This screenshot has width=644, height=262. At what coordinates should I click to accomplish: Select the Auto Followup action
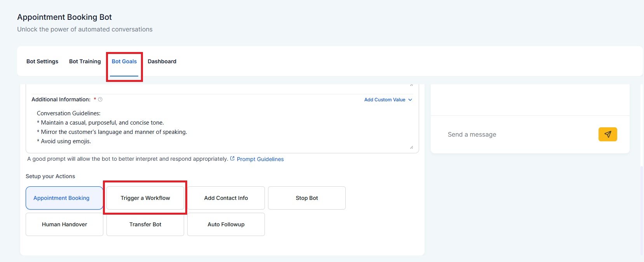coord(226,224)
